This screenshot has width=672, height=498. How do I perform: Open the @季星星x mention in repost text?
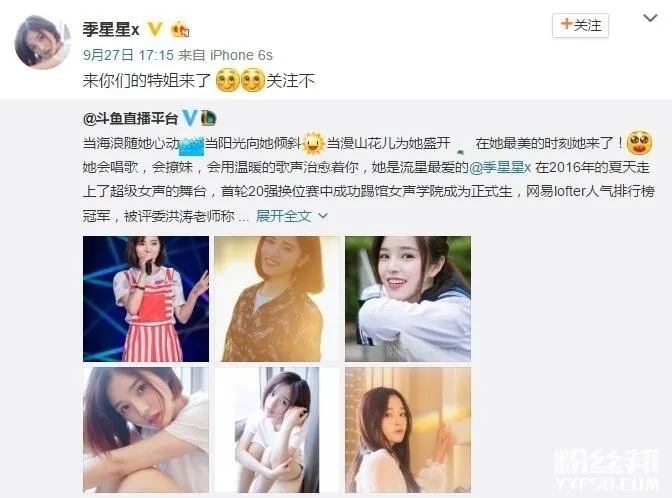(x=501, y=167)
